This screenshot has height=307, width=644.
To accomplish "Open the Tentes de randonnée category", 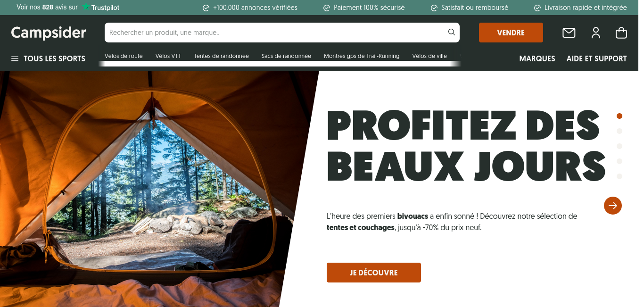I will [221, 56].
